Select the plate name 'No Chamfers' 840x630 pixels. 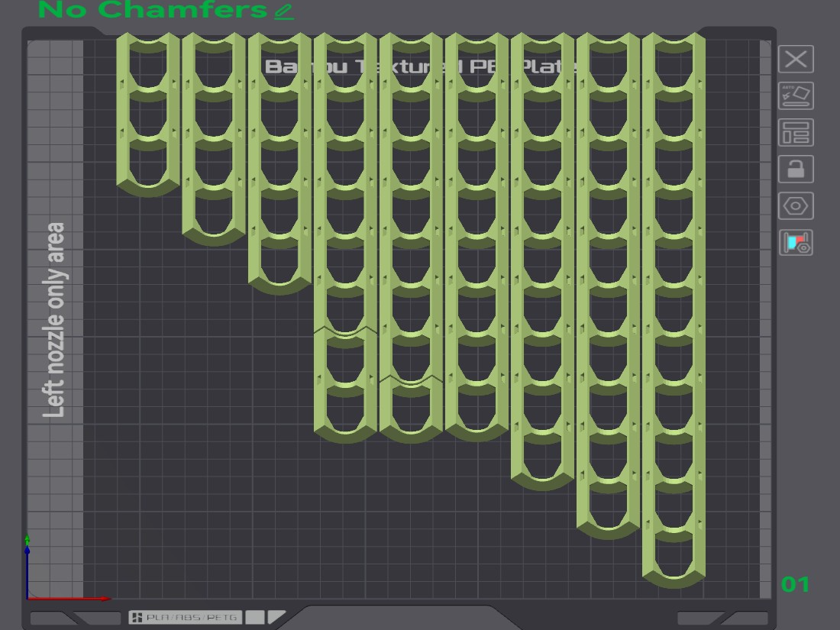coord(153,10)
